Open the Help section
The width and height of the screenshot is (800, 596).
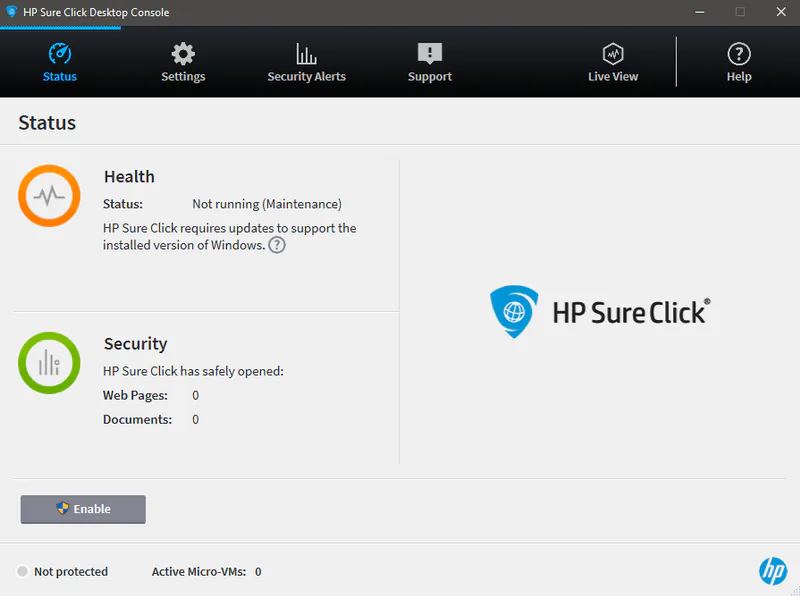pyautogui.click(x=739, y=63)
